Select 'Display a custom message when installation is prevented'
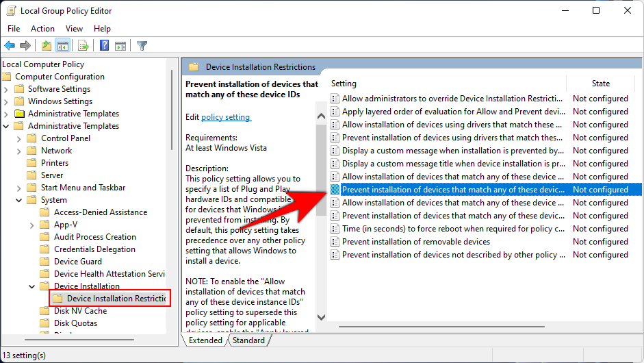 point(453,151)
